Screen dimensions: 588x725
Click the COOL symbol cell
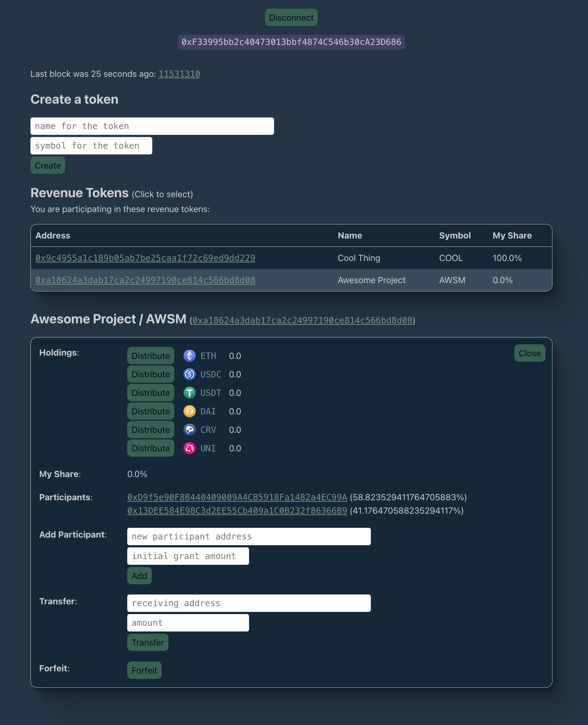click(451, 258)
